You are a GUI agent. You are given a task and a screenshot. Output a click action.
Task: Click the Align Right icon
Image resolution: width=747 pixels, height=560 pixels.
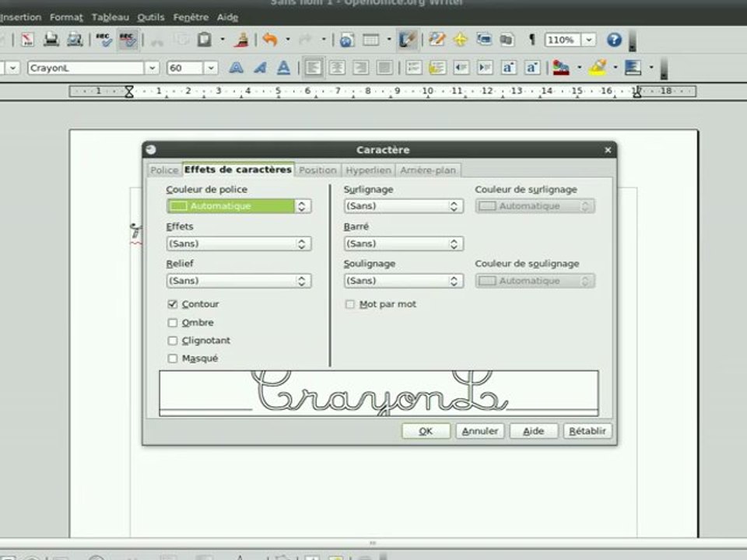point(360,68)
